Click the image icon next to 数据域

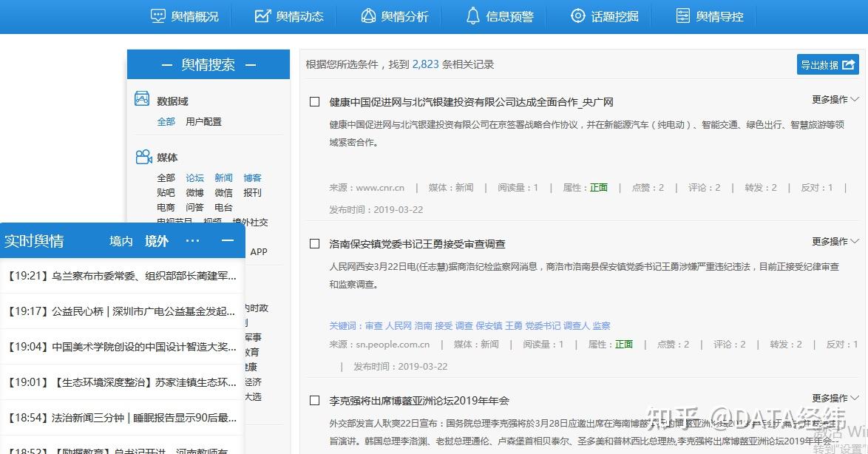[x=143, y=100]
